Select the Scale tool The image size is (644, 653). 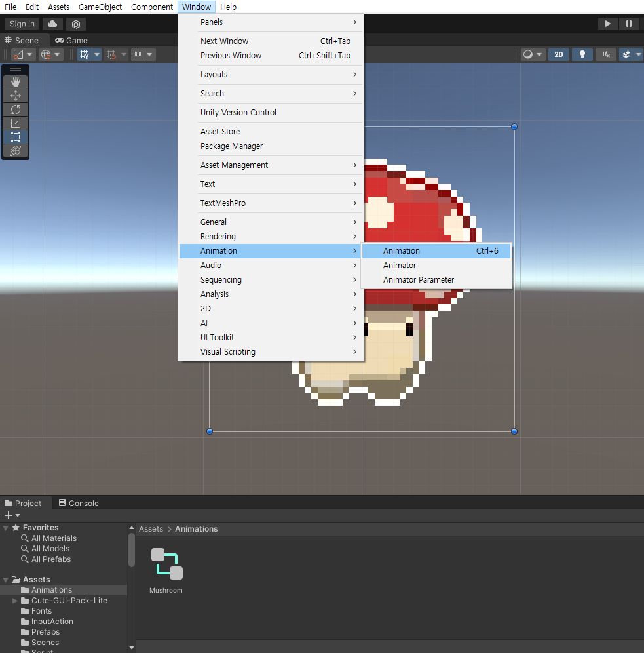pyautogui.click(x=16, y=123)
